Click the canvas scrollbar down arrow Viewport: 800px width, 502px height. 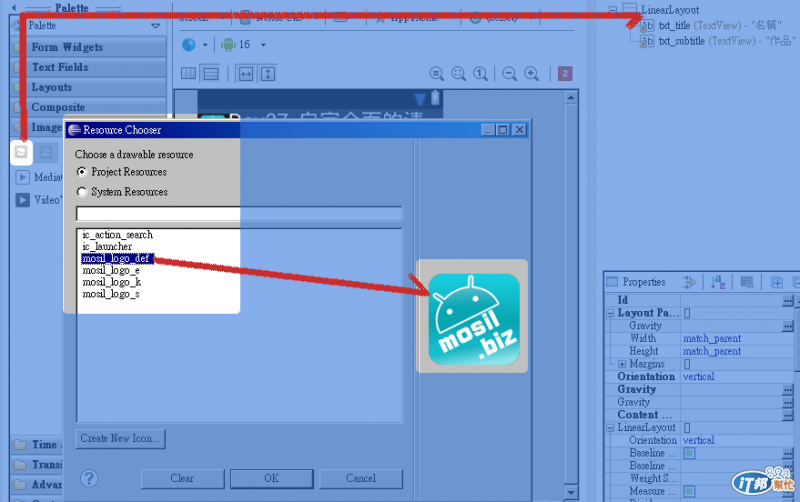[x=571, y=493]
